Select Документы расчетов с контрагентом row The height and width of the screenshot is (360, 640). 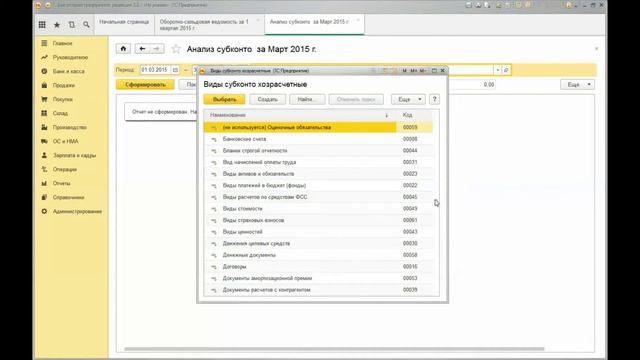point(318,290)
